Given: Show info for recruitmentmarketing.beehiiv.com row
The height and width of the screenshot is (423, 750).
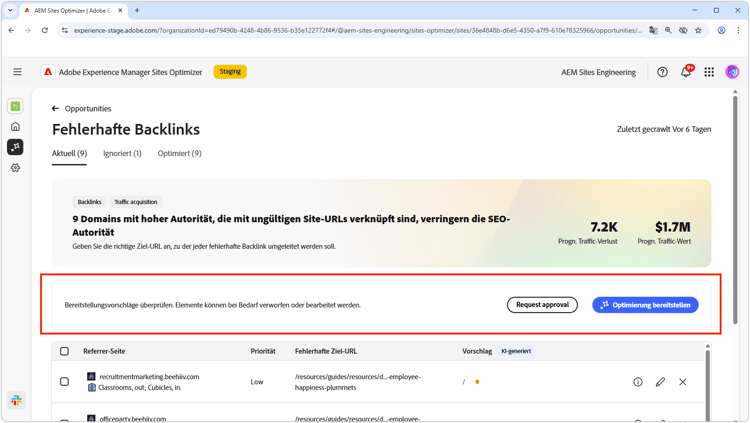Looking at the screenshot, I should tap(638, 382).
